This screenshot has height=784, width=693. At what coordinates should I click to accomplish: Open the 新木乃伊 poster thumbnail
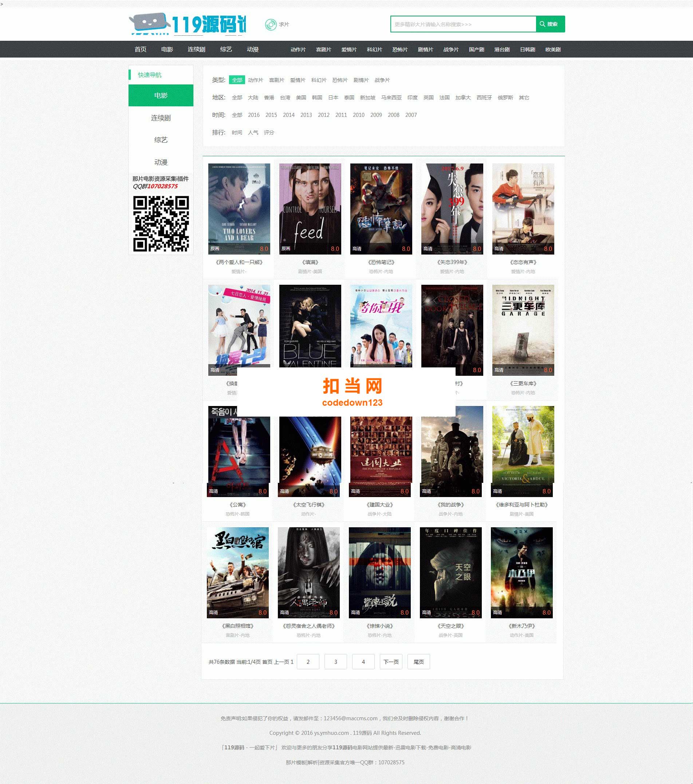click(521, 573)
